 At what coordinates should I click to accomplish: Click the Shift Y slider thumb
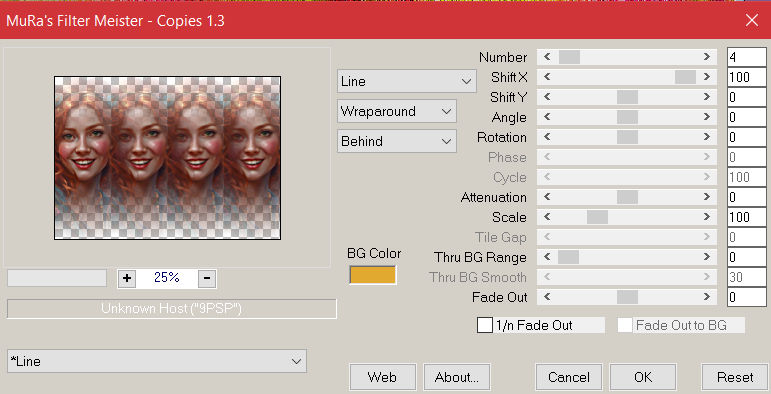tap(627, 97)
